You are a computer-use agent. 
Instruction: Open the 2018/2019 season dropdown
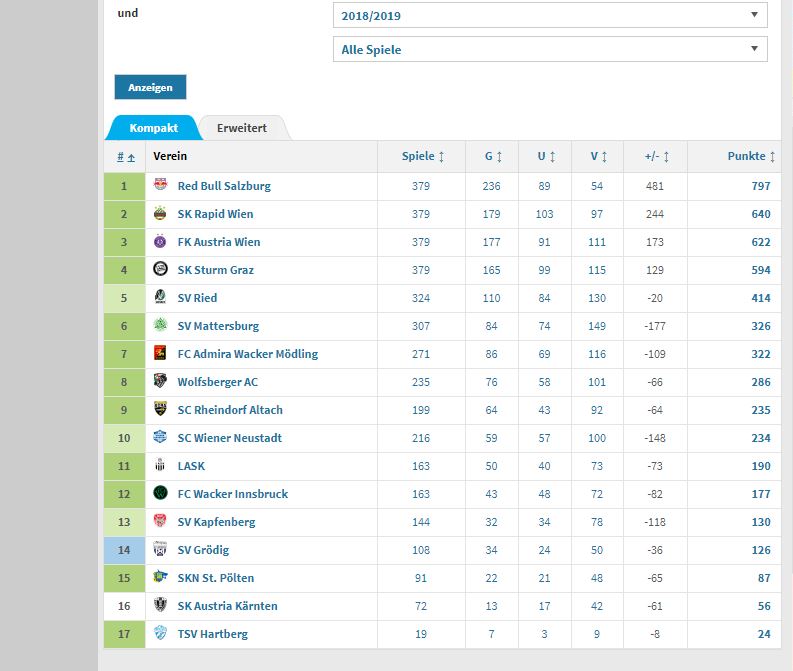[550, 15]
